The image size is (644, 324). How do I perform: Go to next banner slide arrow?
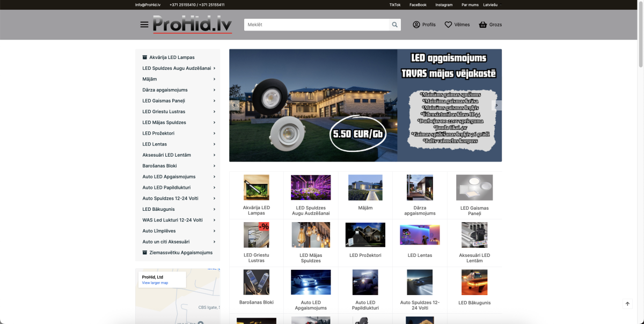pyautogui.click(x=497, y=106)
